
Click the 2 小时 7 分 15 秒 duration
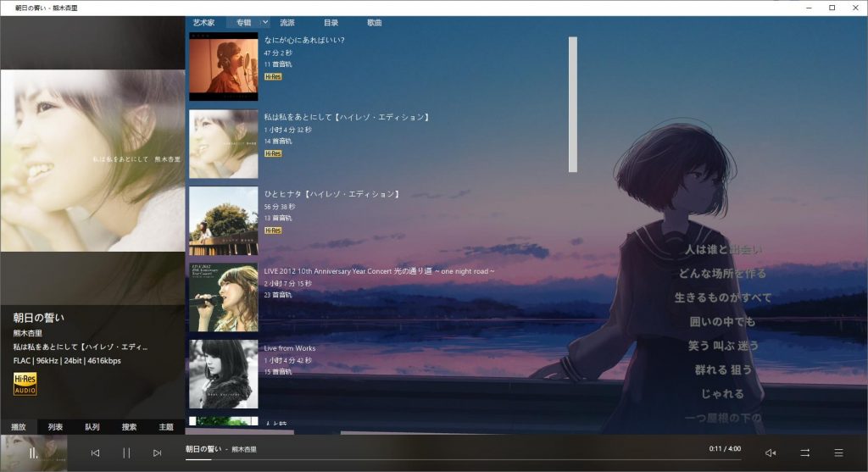[288, 283]
